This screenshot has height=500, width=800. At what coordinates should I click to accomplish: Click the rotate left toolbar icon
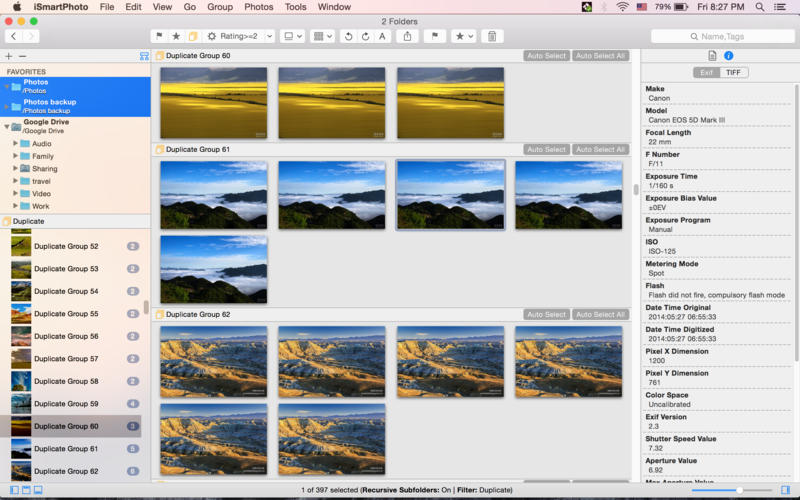[x=348, y=36]
